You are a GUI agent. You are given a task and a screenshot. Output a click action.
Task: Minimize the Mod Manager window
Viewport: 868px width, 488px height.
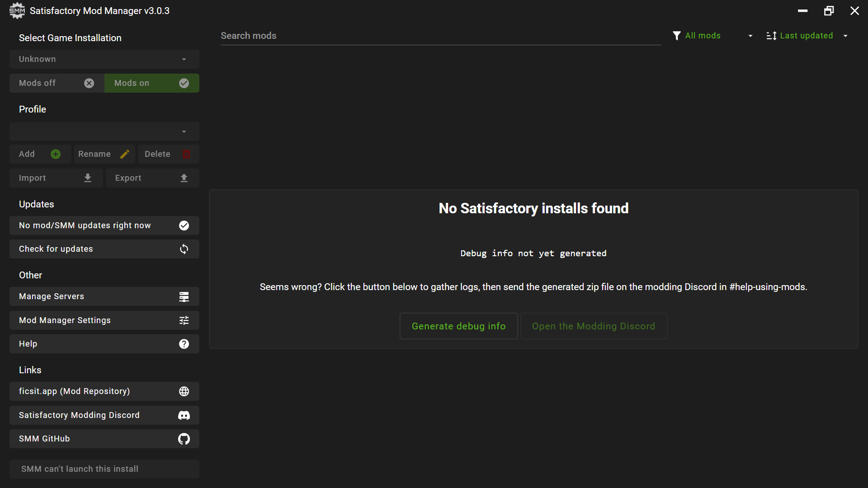tap(803, 10)
